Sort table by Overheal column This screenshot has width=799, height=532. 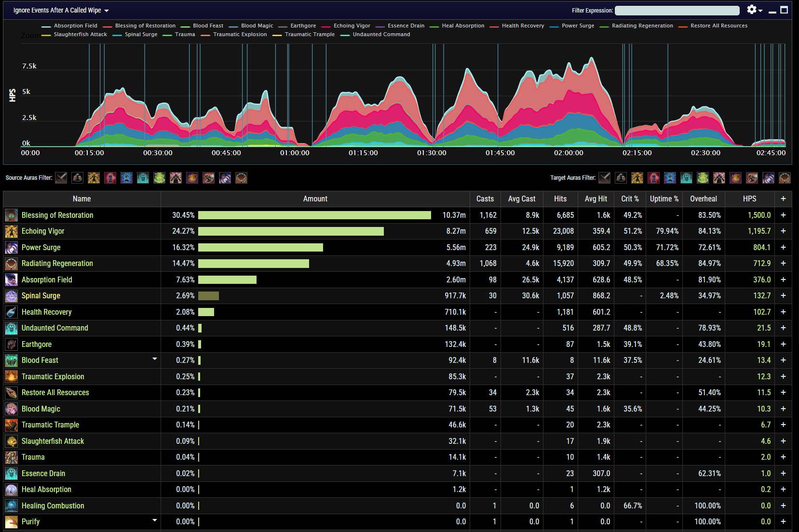[703, 199]
